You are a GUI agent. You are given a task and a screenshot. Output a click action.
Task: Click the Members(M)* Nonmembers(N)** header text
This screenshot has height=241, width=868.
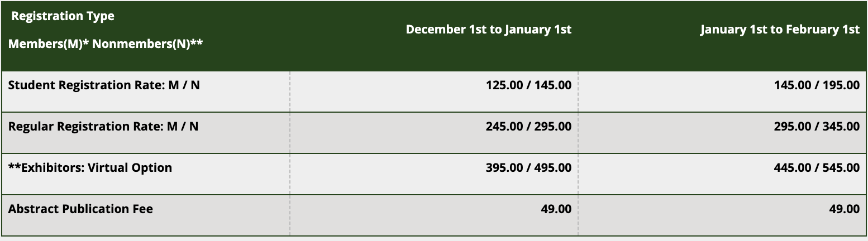point(106,44)
